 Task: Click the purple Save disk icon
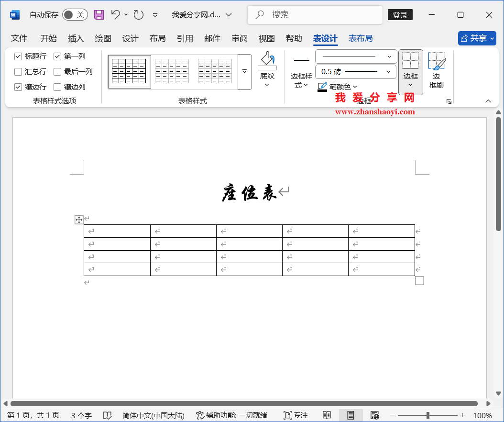[99, 15]
